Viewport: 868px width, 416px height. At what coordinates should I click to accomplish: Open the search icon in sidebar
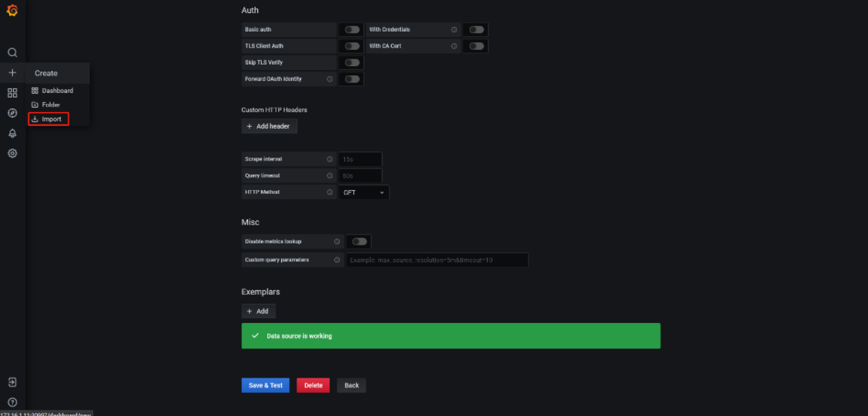point(12,52)
